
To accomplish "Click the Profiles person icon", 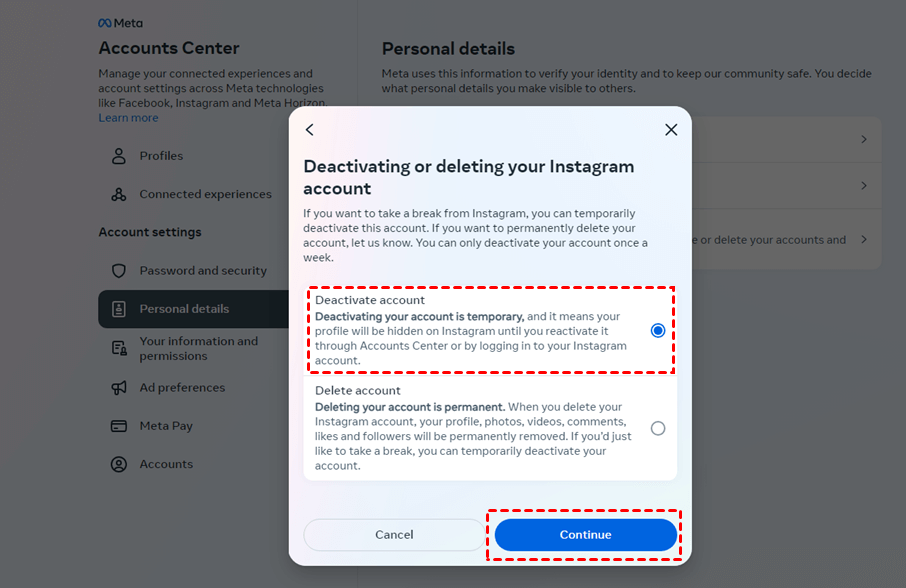I will (x=119, y=156).
